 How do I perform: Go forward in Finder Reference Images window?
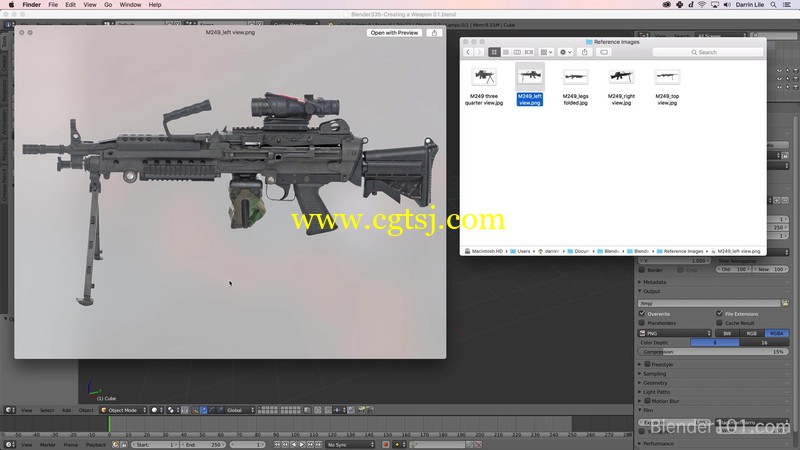(479, 52)
